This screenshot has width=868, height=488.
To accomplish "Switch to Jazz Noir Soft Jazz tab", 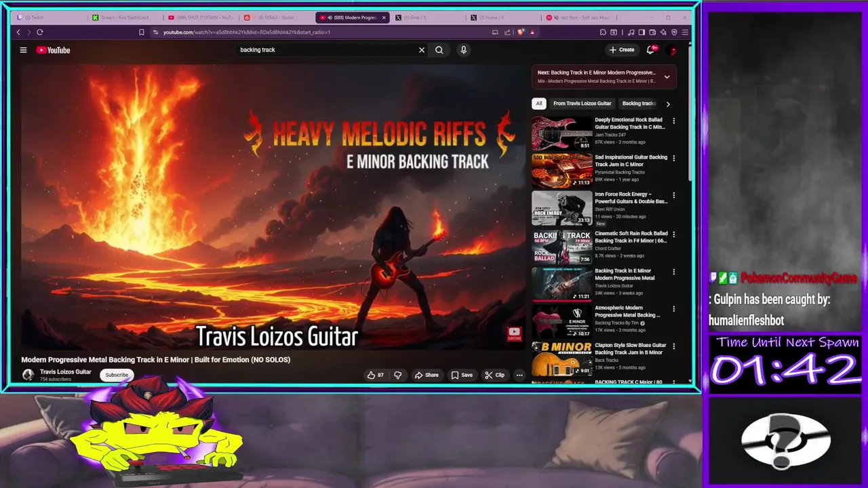I will (578, 18).
